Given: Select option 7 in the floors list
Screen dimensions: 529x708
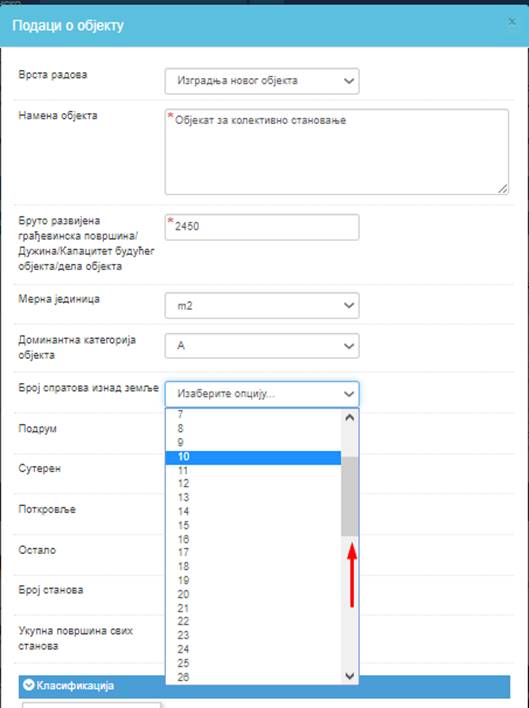Looking at the screenshot, I should 253,414.
